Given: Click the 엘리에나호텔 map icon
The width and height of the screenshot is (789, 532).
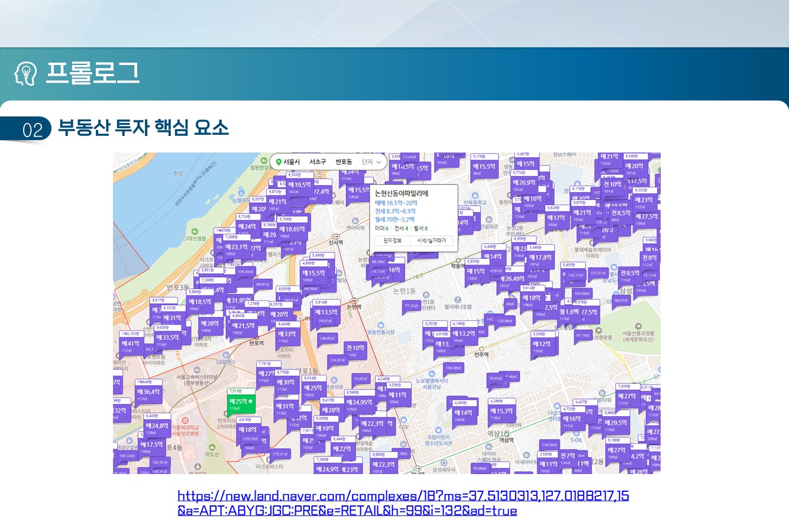Looking at the screenshot, I should point(458,300).
